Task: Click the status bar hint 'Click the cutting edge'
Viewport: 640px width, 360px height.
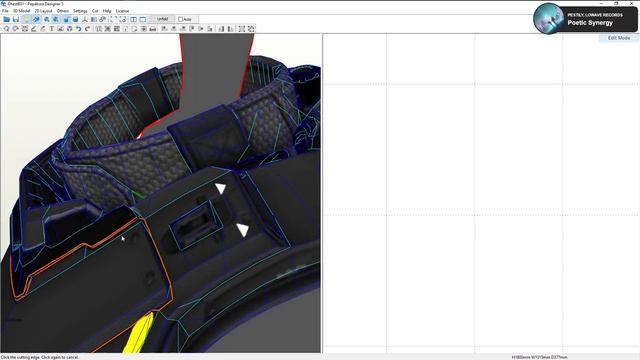Action: click(x=40, y=357)
